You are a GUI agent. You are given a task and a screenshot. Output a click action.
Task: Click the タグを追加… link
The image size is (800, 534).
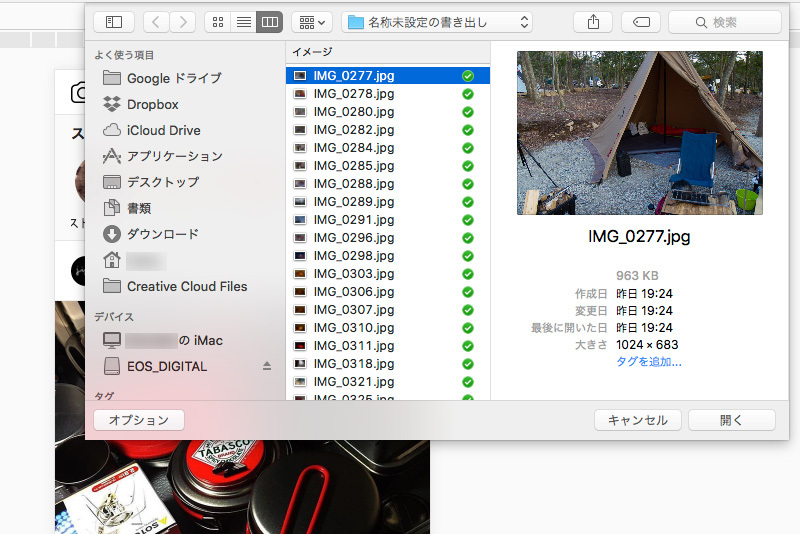[648, 362]
